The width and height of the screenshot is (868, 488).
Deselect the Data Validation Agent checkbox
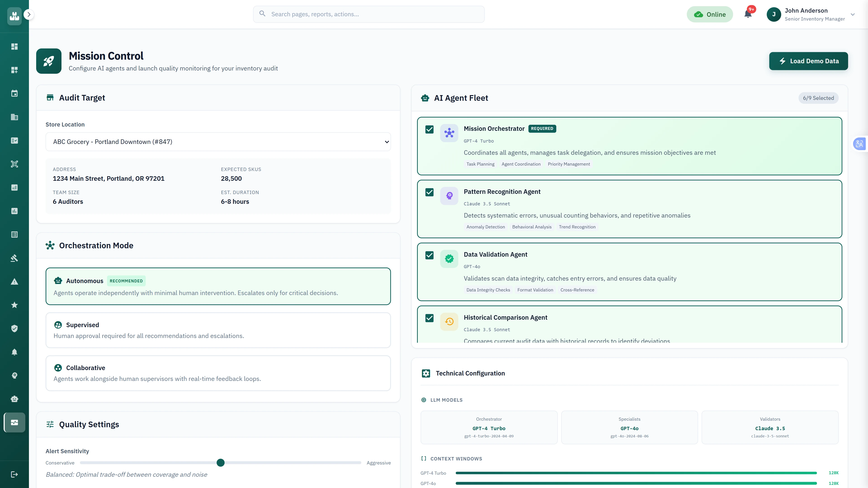[429, 255]
